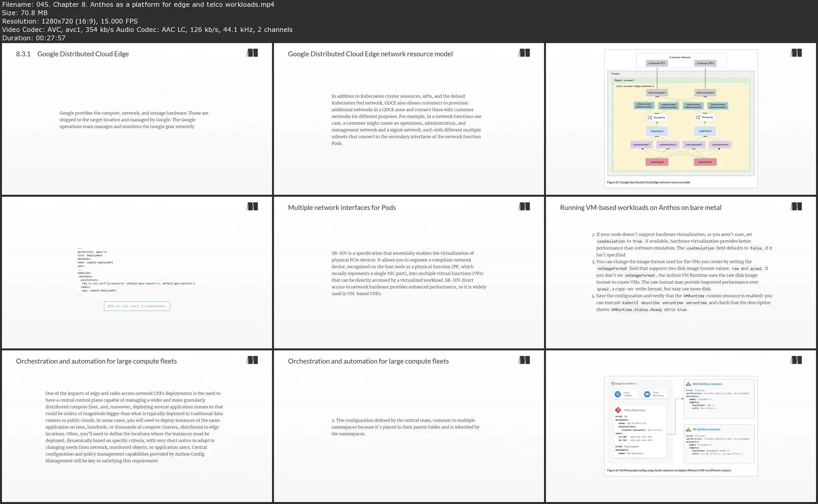Click the red Policy Repository git icon

pos(618,410)
